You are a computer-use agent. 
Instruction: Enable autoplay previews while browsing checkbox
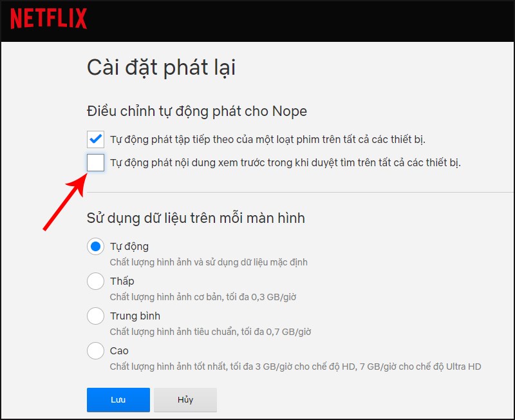click(95, 163)
